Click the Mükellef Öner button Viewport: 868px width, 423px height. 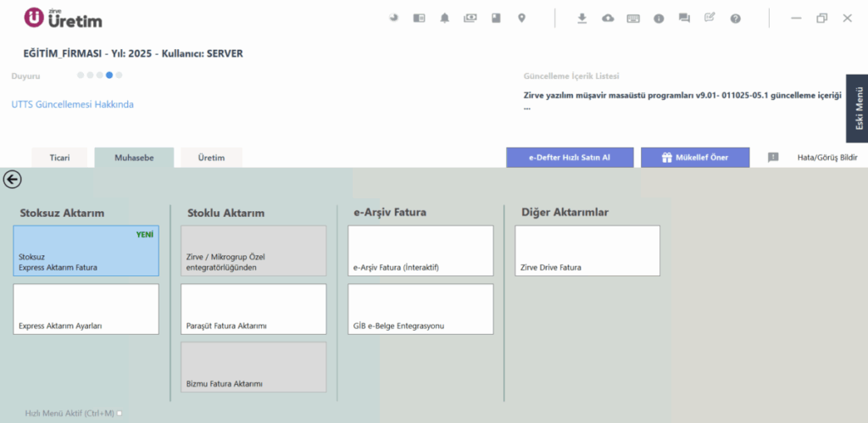click(x=695, y=157)
